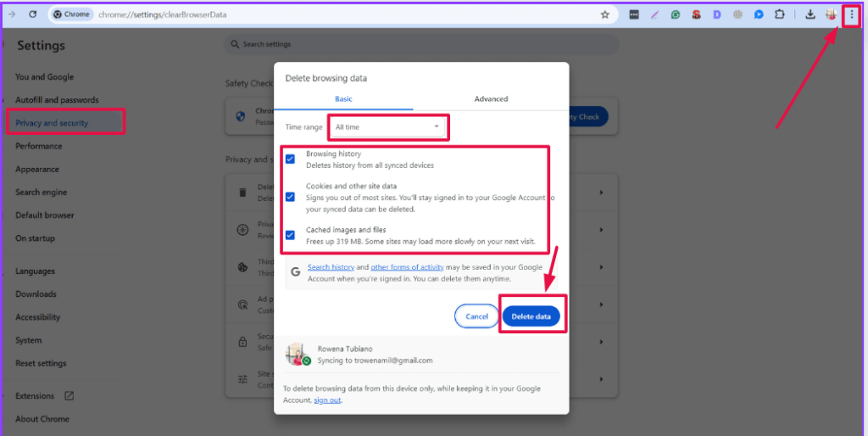Click the Ad privacy icon in list

(242, 305)
